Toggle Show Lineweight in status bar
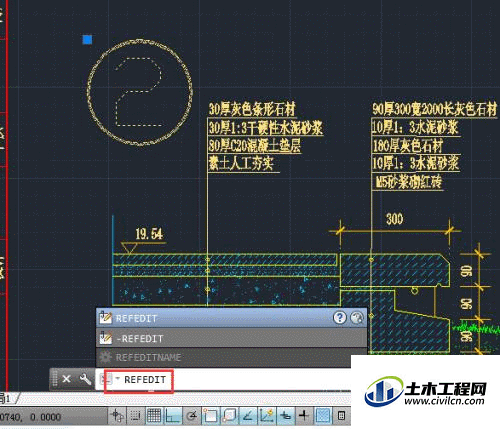The width and height of the screenshot is (500, 429). coord(304,416)
